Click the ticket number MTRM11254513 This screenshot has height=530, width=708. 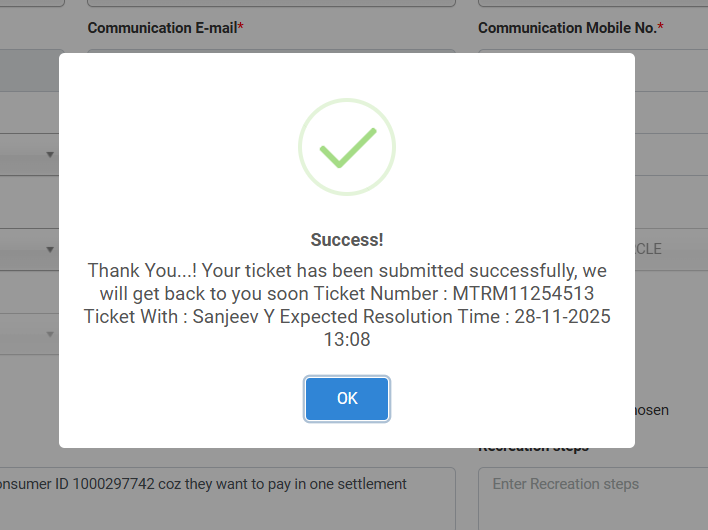[523, 294]
